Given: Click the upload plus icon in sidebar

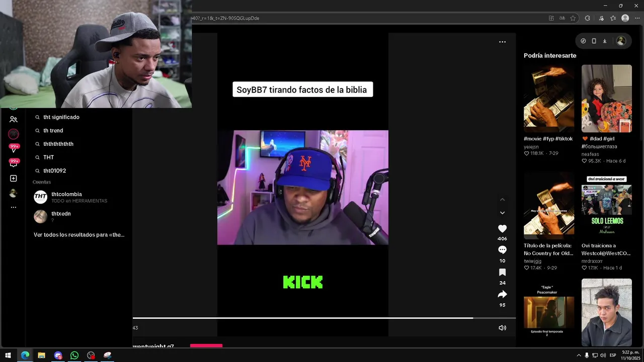Looking at the screenshot, I should coord(14,178).
